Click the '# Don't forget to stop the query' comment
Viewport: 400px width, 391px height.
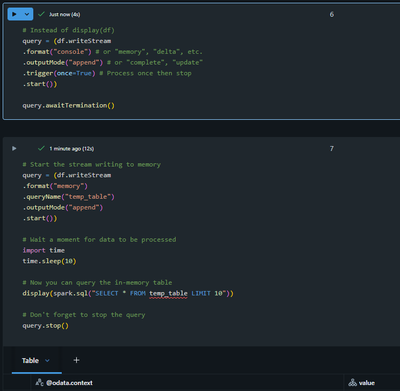pyautogui.click(x=84, y=315)
